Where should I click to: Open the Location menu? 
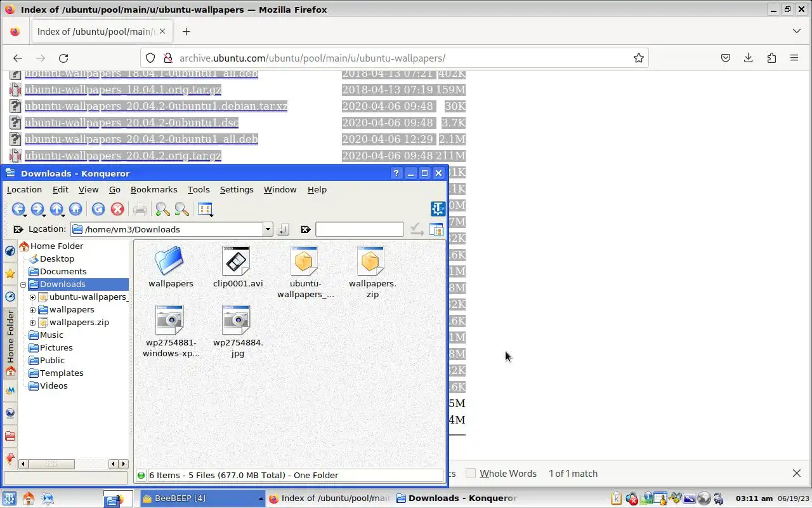coord(24,189)
